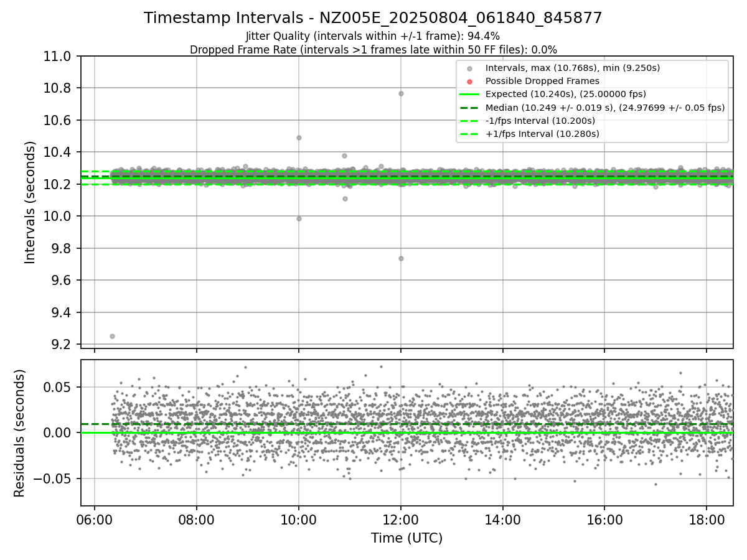This screenshot has height=560, width=747.
Task: Click the Time (UTC) x-axis label
Action: point(406,538)
